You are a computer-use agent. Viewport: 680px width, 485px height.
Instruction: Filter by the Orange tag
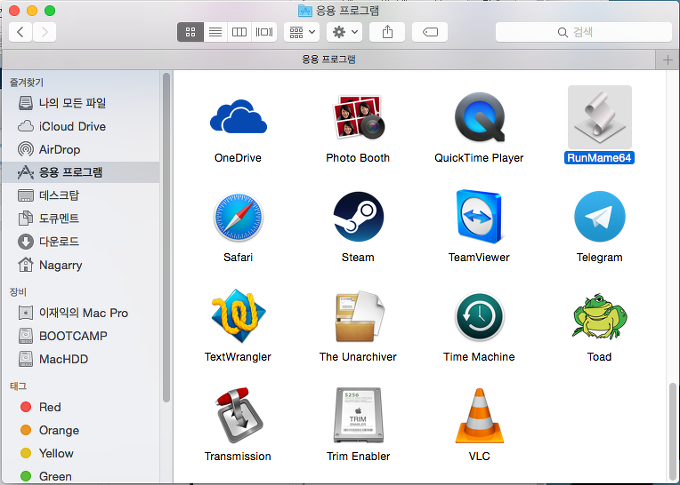pos(82,430)
